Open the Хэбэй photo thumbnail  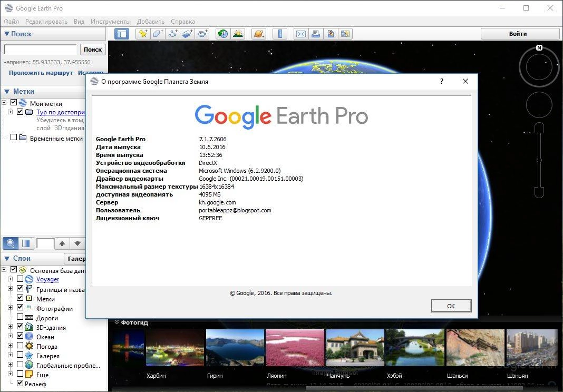click(415, 348)
